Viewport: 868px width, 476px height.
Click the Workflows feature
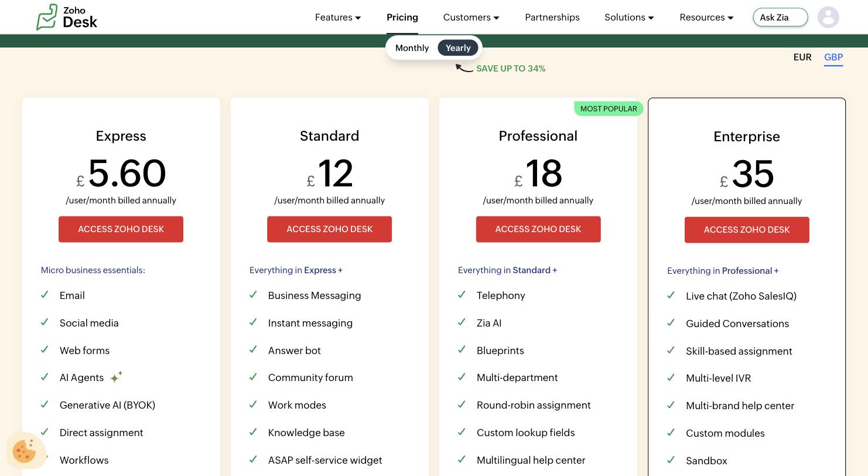[x=84, y=460]
